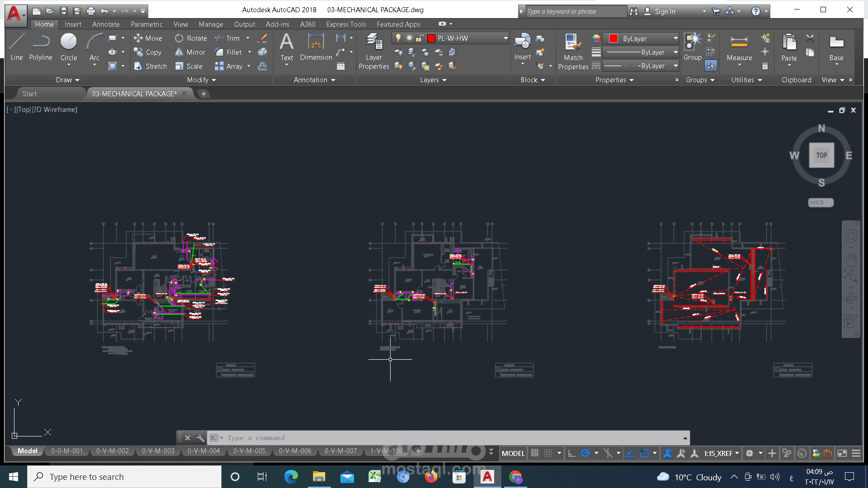The image size is (868, 488).
Task: Start the Dimension tool
Action: click(316, 47)
